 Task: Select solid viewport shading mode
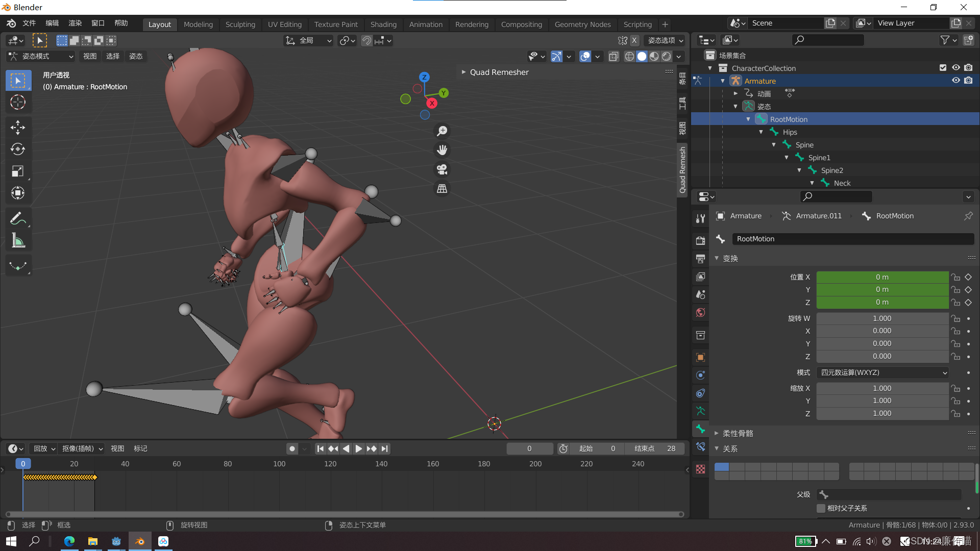(642, 57)
